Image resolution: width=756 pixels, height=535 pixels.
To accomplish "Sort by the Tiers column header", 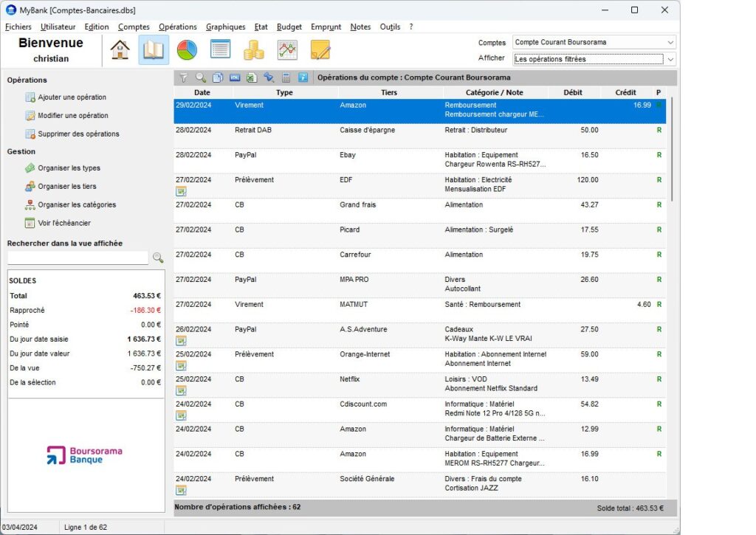I will point(389,92).
